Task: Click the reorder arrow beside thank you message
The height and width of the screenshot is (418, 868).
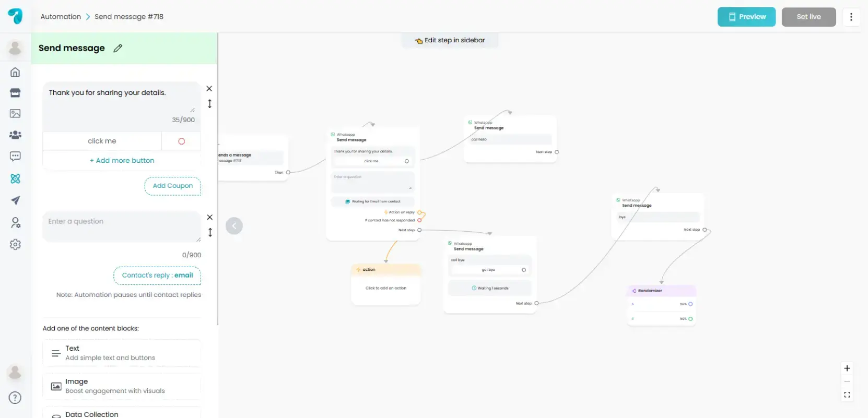Action: click(x=209, y=104)
